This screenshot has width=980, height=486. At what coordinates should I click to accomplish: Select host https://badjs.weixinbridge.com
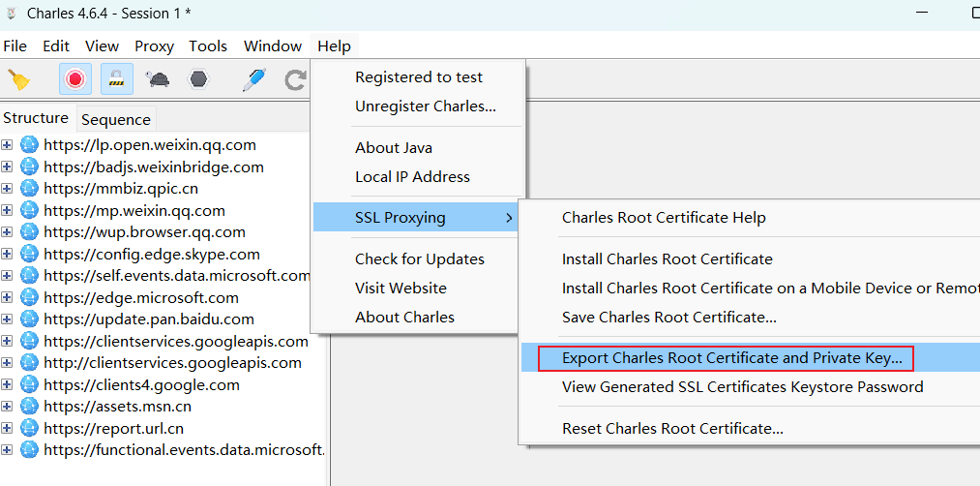[154, 167]
